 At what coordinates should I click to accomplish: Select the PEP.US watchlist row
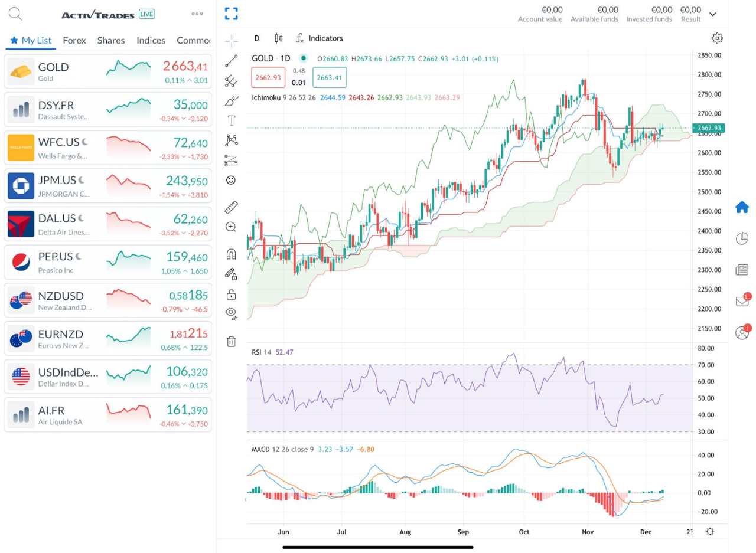pyautogui.click(x=108, y=263)
